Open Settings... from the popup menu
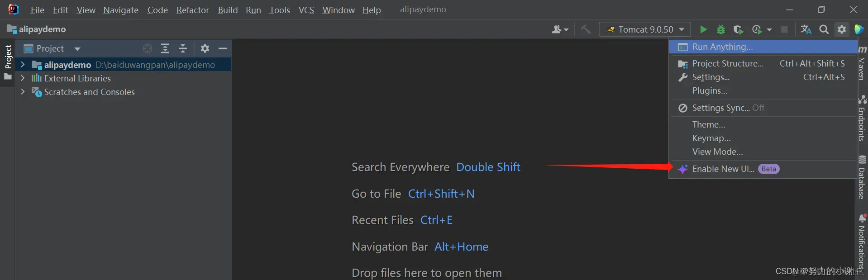This screenshot has width=868, height=280. click(x=763, y=77)
